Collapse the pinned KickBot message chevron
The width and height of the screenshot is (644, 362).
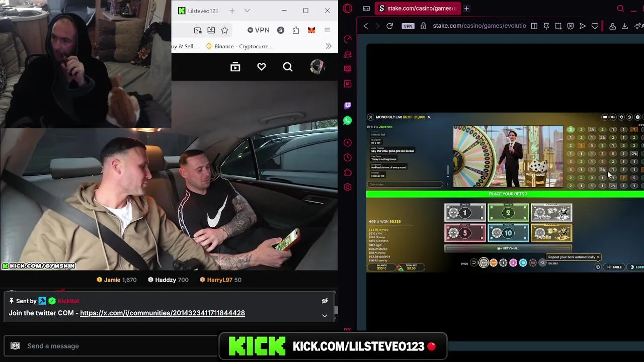(x=325, y=316)
